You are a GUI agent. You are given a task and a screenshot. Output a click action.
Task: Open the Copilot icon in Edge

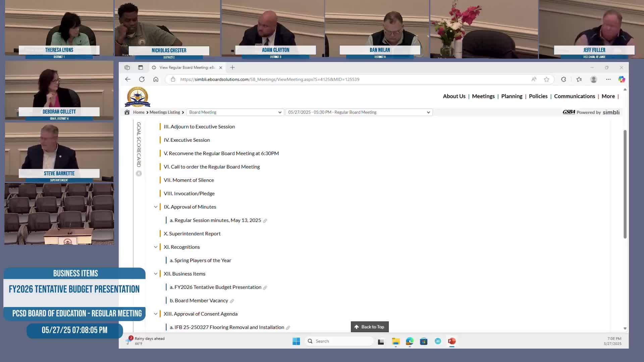tap(622, 79)
